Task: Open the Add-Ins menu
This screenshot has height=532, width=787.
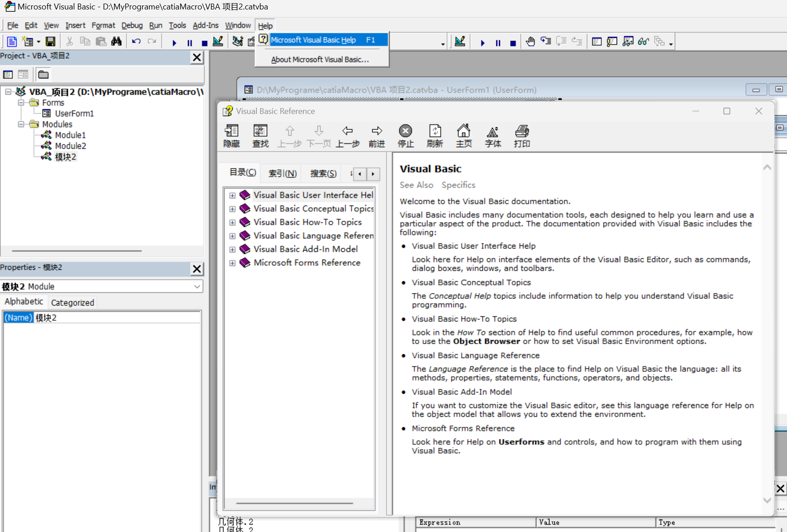Action: 206,25
